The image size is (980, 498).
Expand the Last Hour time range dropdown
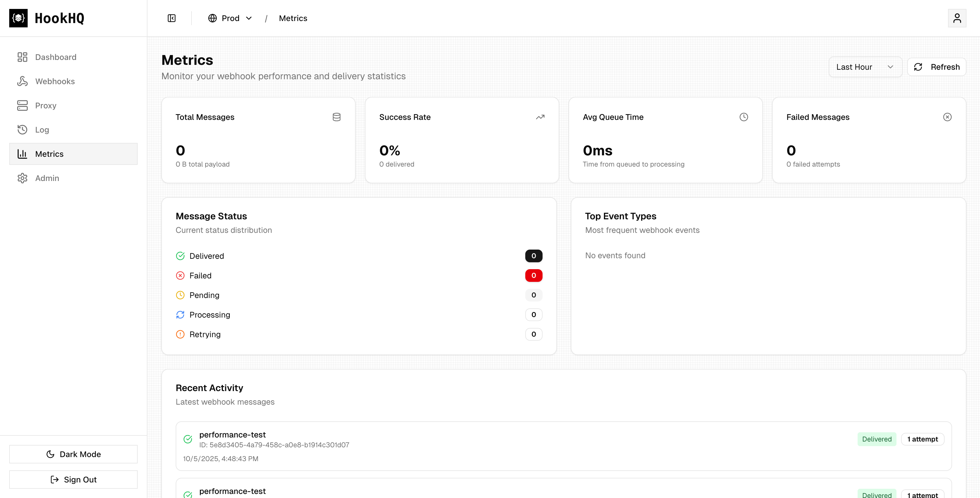point(865,67)
